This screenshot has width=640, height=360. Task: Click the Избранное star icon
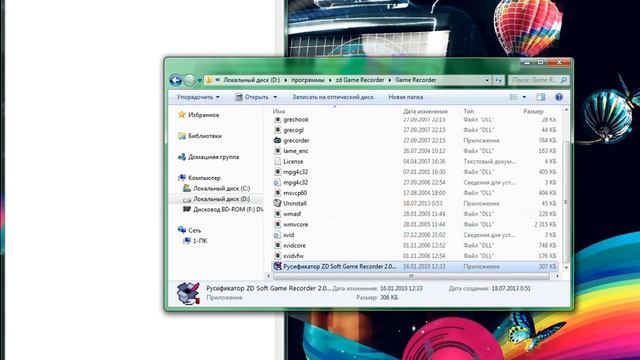point(182,115)
